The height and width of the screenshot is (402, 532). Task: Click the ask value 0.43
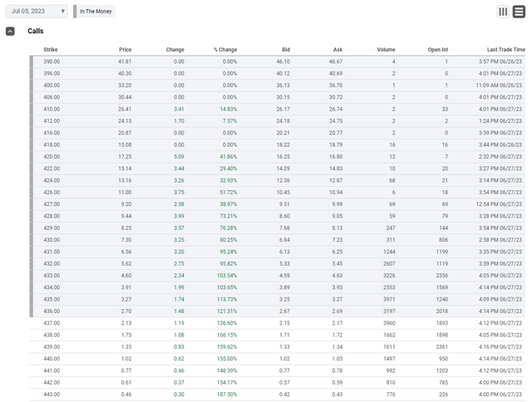[x=337, y=395]
